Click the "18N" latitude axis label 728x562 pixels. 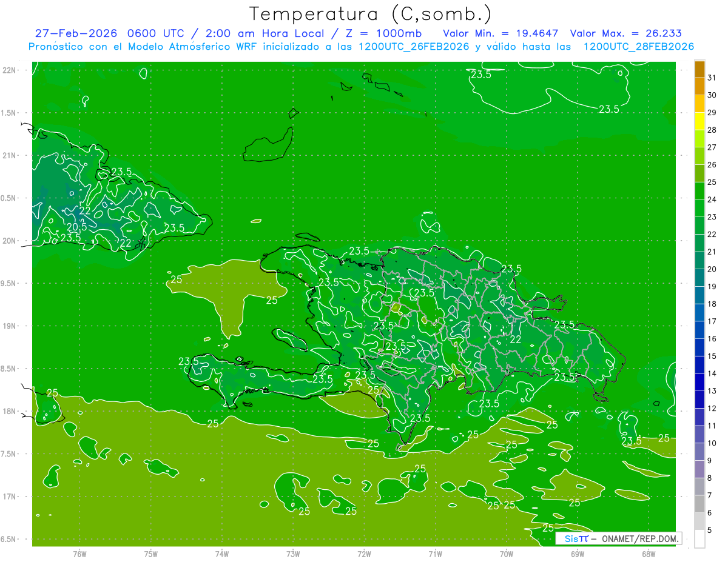[10, 411]
